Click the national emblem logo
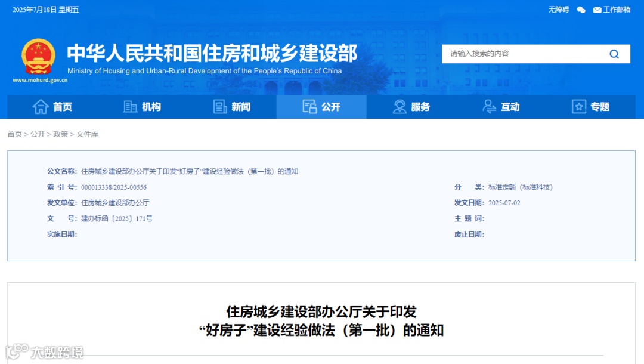 click(38, 57)
